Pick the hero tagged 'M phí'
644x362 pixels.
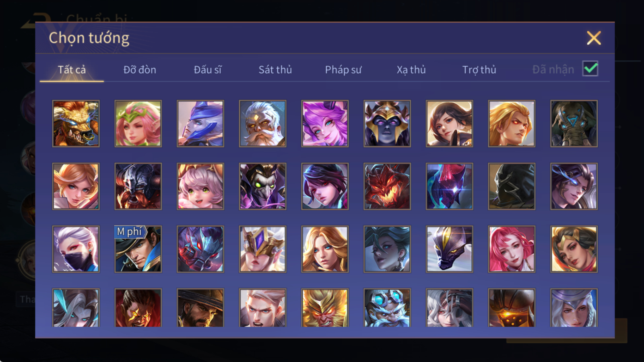pos(138,249)
